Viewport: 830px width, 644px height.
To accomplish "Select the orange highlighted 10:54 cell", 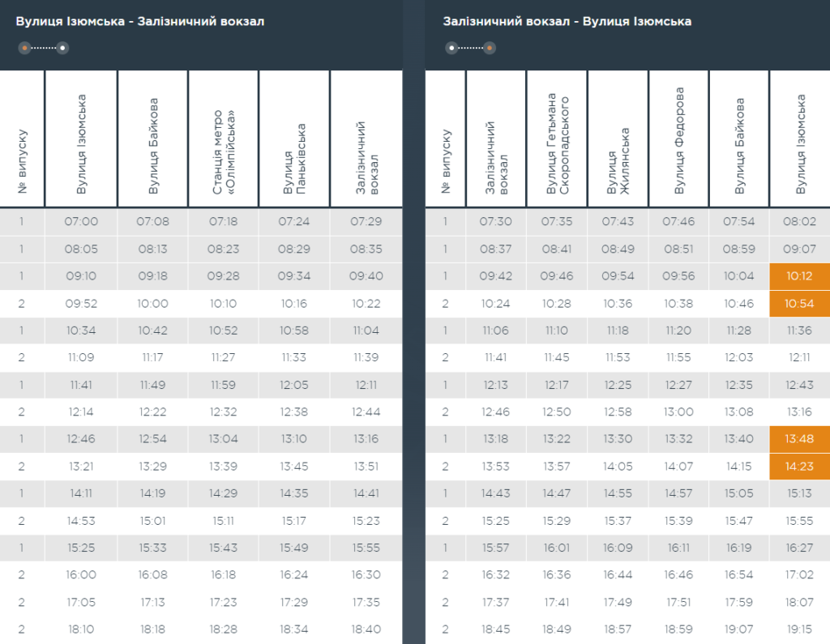I will [x=799, y=303].
